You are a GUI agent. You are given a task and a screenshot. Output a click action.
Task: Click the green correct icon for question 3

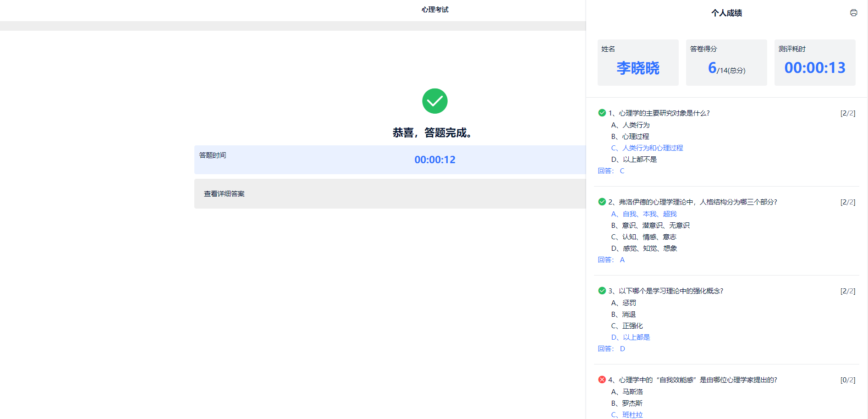click(x=602, y=291)
